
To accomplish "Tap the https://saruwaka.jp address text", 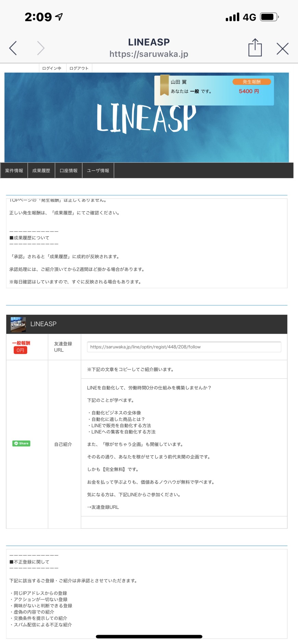I will coord(149,54).
